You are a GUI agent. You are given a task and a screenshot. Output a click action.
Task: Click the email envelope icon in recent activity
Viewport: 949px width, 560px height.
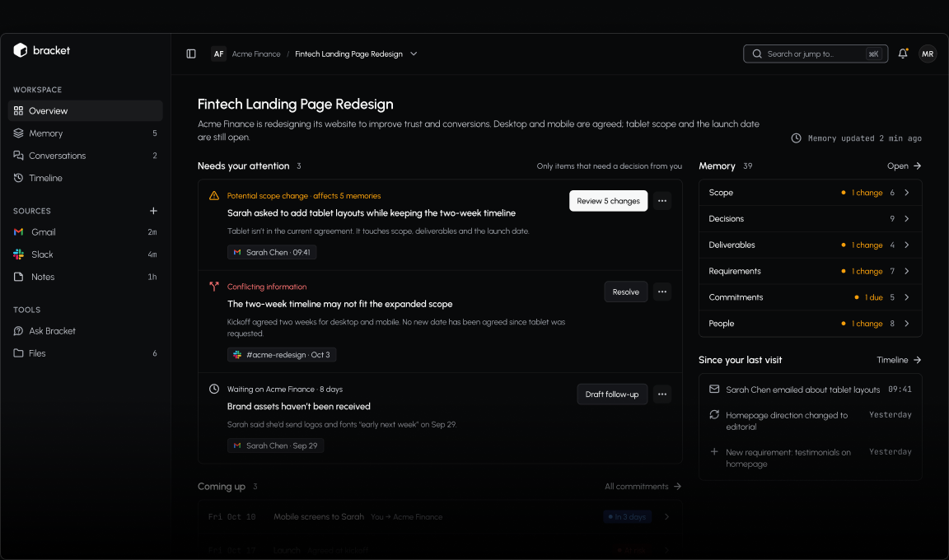pyautogui.click(x=714, y=390)
